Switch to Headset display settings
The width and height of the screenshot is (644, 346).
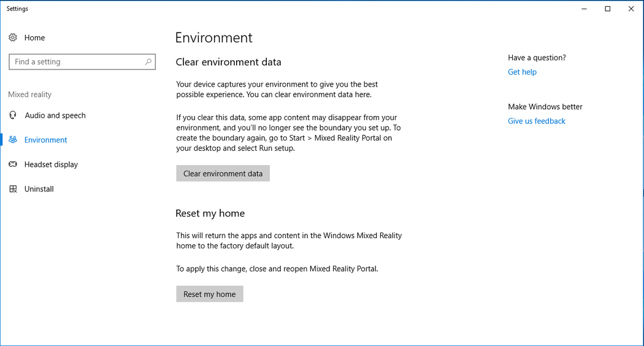pyautogui.click(x=51, y=164)
